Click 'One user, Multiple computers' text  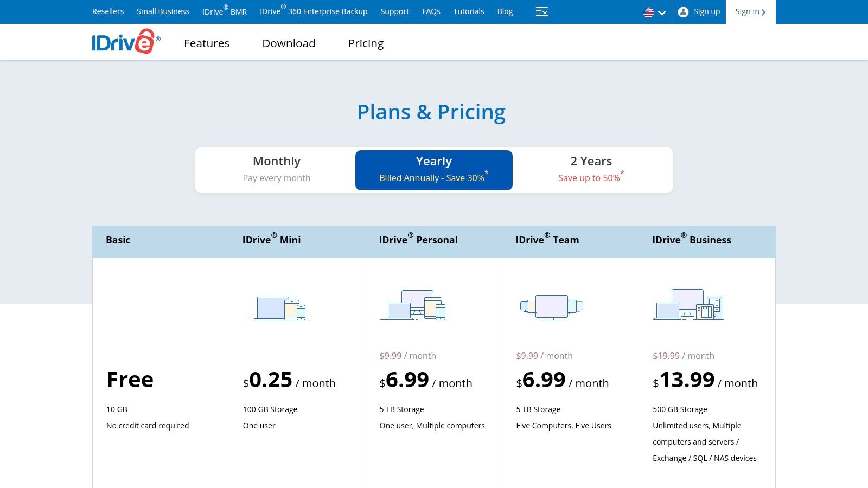pyautogui.click(x=432, y=426)
